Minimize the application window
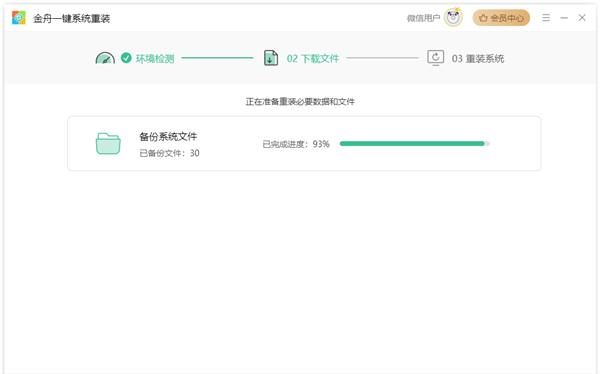600x374 pixels. 564,18
